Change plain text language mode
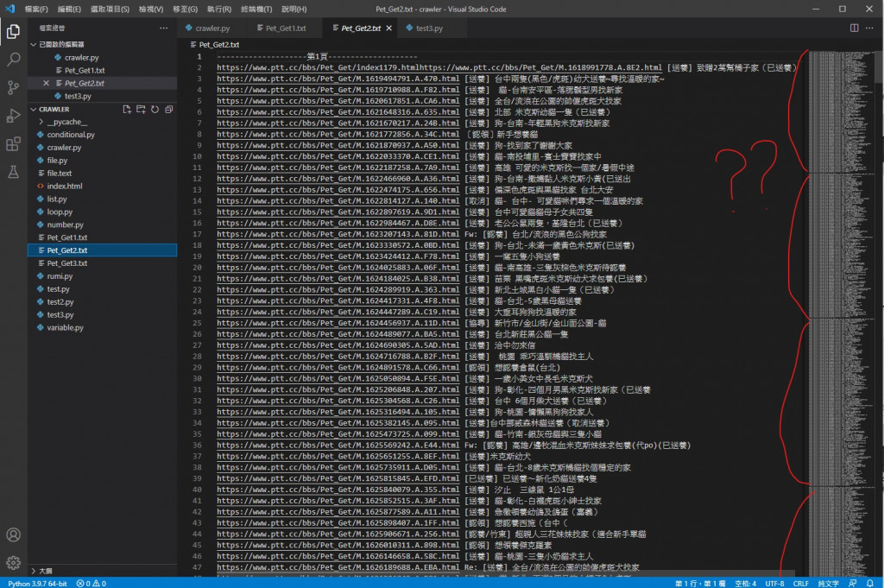Image resolution: width=884 pixels, height=588 pixels. [x=828, y=584]
